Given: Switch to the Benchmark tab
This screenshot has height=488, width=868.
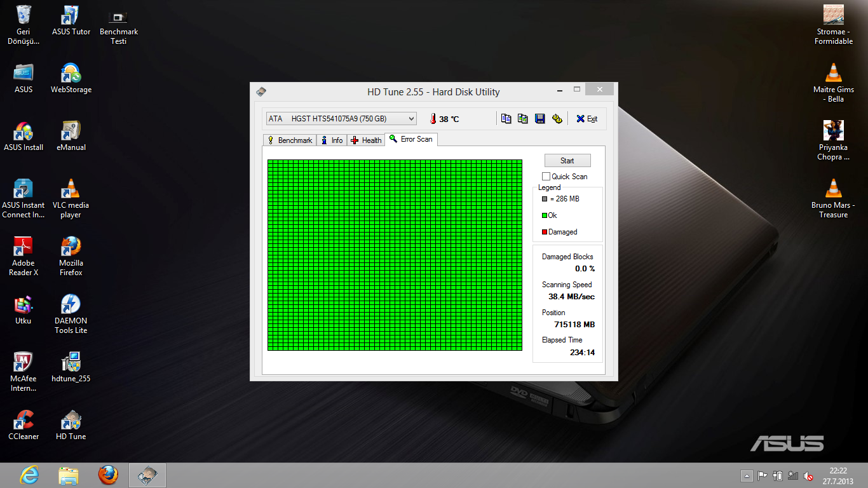Looking at the screenshot, I should [290, 140].
